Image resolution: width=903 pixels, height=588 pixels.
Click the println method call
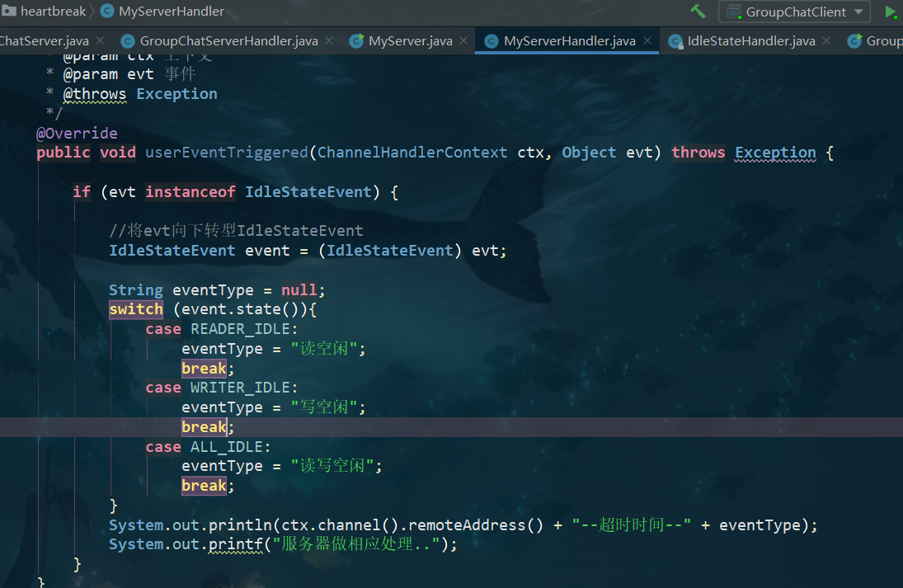(240, 525)
